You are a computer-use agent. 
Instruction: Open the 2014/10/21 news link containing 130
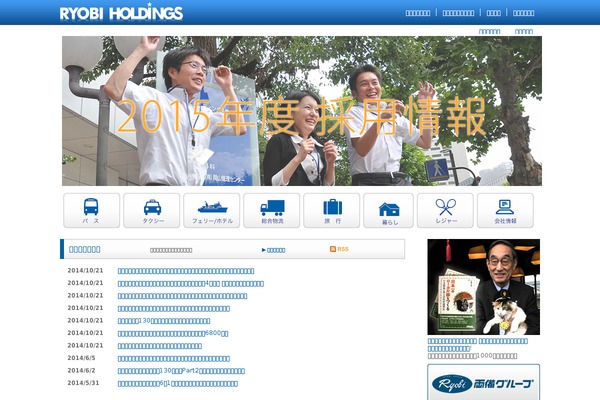(x=164, y=321)
